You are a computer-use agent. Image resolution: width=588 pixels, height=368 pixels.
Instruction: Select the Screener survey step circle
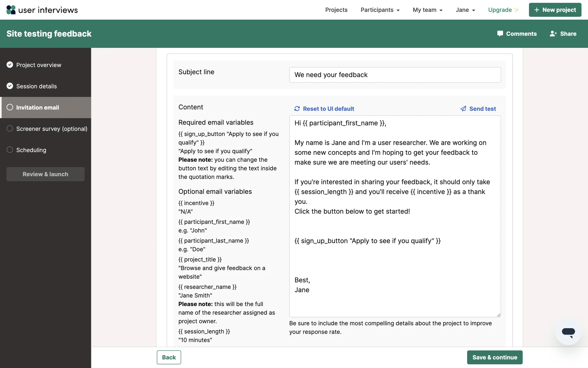(10, 128)
